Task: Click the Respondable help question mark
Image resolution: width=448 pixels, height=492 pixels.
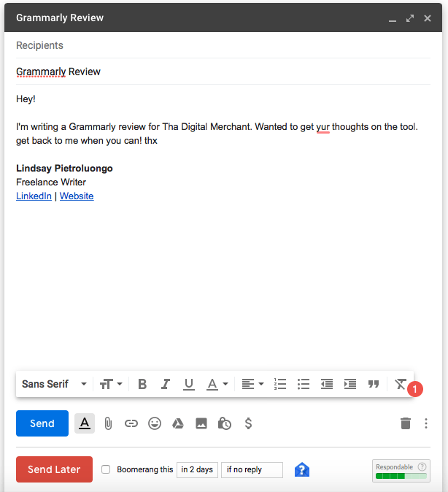Action: point(422,467)
